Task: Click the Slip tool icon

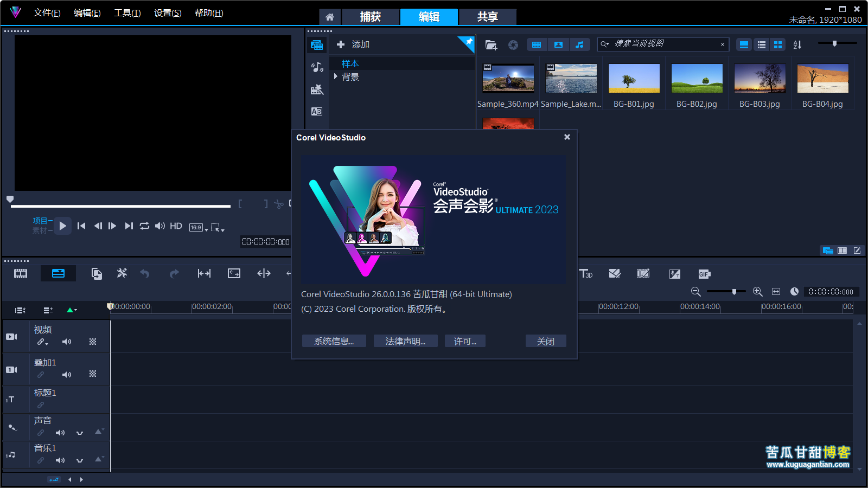Action: (205, 273)
